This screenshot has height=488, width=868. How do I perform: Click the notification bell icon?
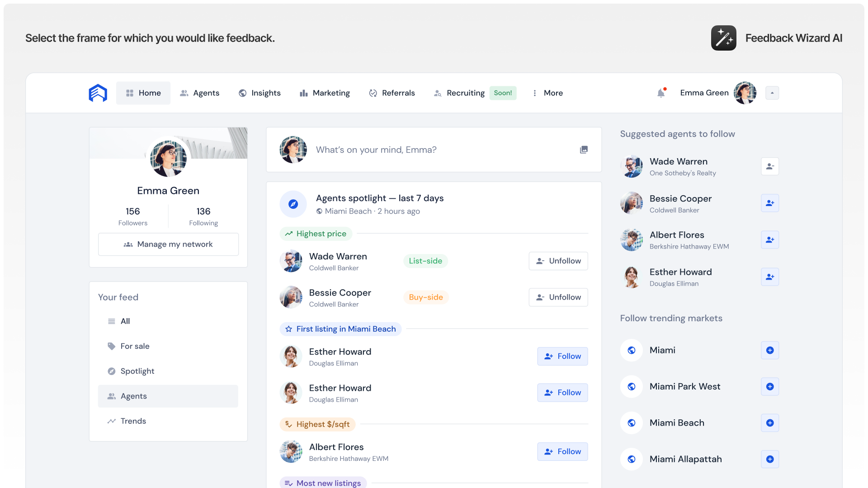[x=661, y=93]
